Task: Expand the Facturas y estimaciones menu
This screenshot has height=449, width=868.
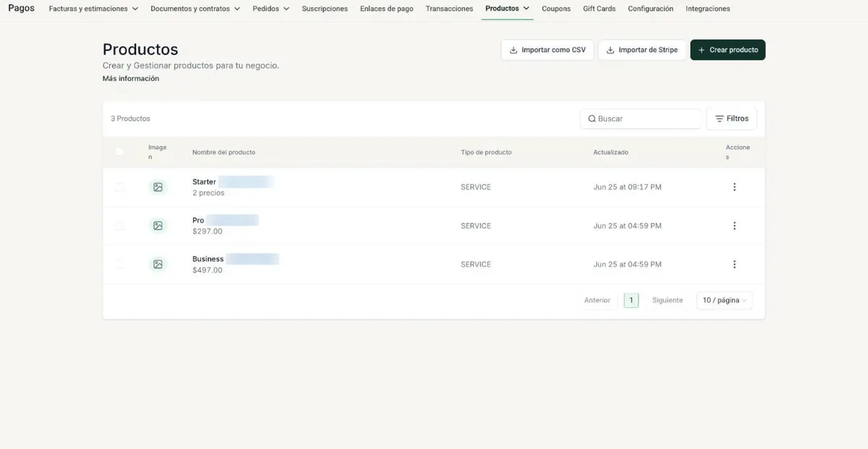Action: [x=93, y=9]
